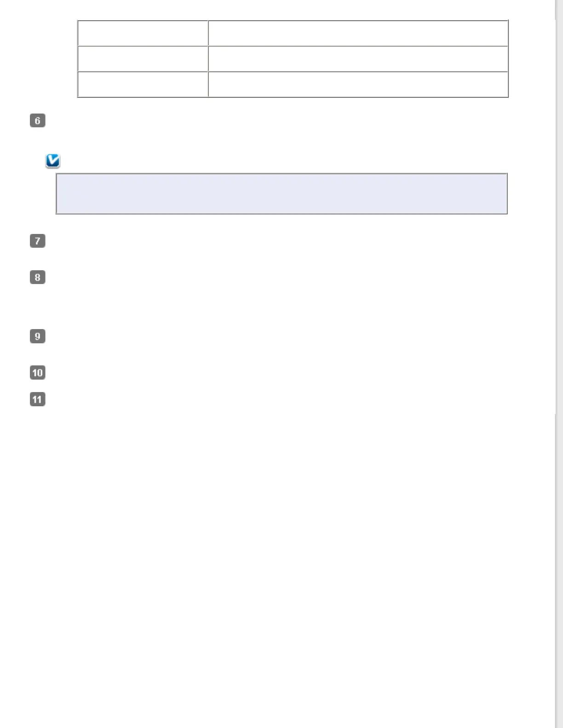Image resolution: width=563 pixels, height=728 pixels.
Task: Click the blue checkmark note icon
Action: 53,161
